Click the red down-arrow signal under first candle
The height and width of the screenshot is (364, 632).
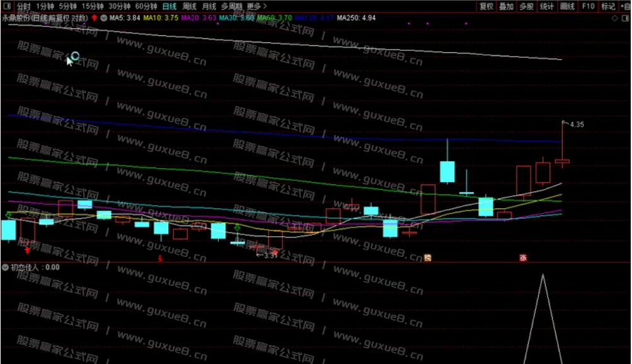pyautogui.click(x=27, y=251)
